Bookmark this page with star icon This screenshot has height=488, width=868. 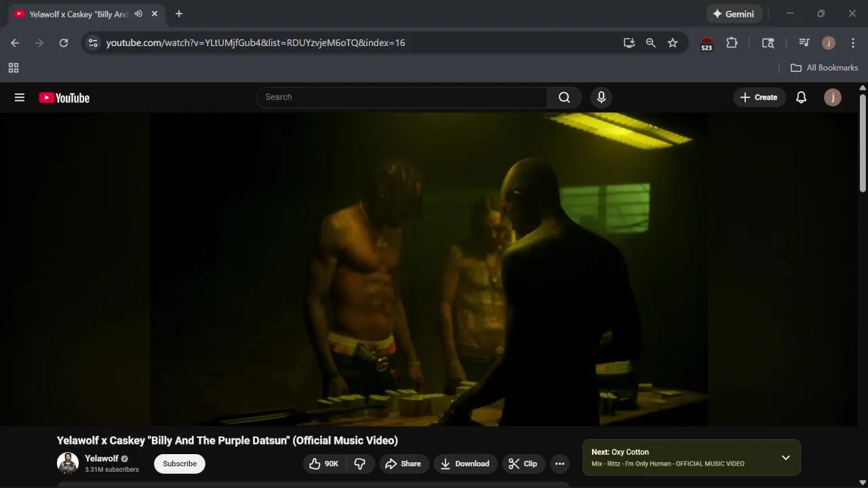coord(673,43)
